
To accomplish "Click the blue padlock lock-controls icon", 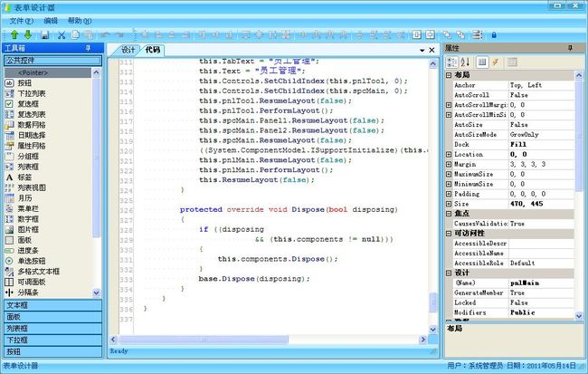I will click(x=494, y=35).
